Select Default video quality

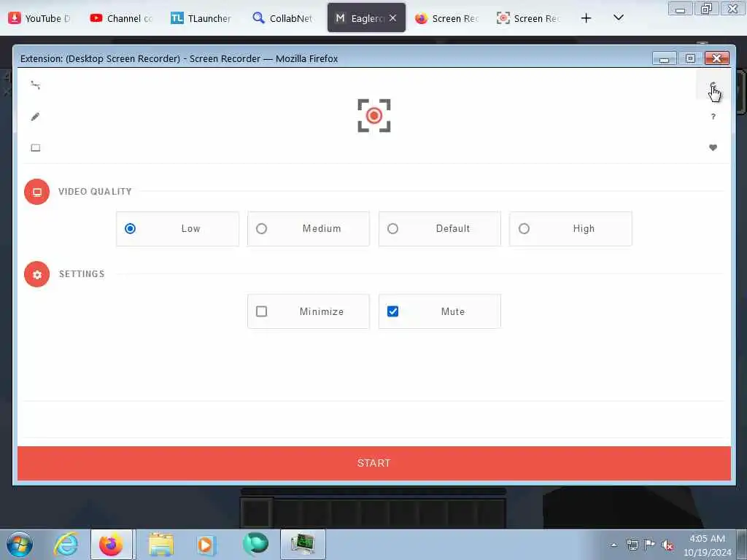coord(439,228)
